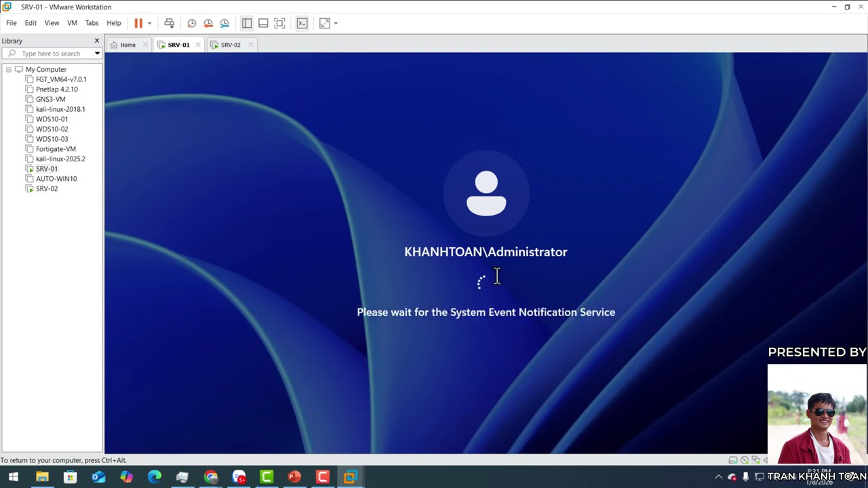Open console view terminal icon
This screenshot has width=868, height=488.
(x=302, y=23)
